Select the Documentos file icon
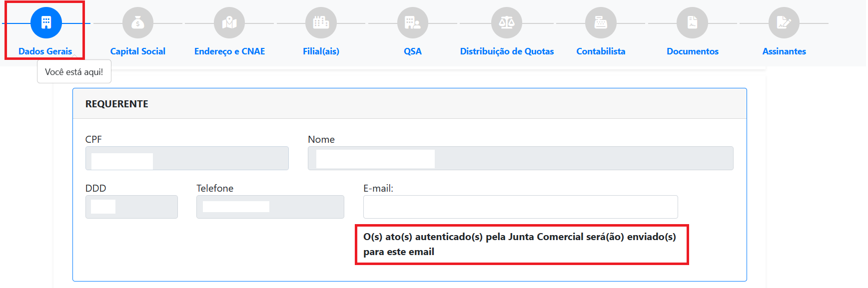This screenshot has width=868, height=288. coord(692,23)
